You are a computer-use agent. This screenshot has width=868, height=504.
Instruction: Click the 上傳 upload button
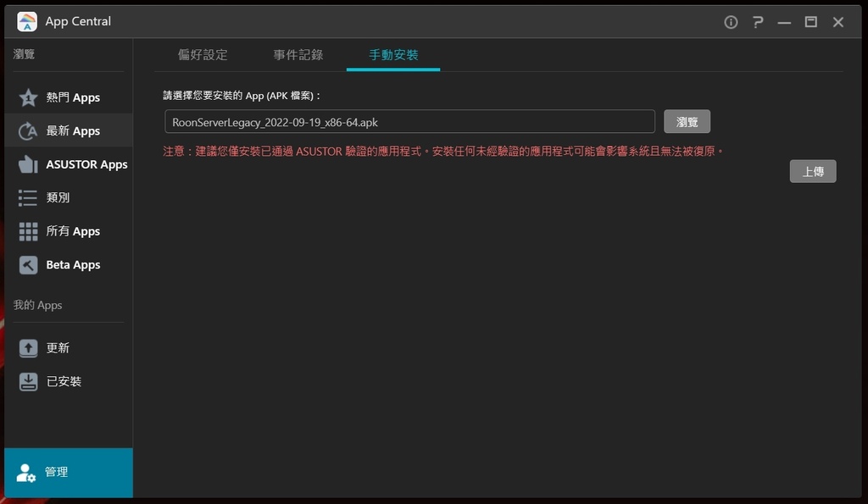[x=813, y=171]
